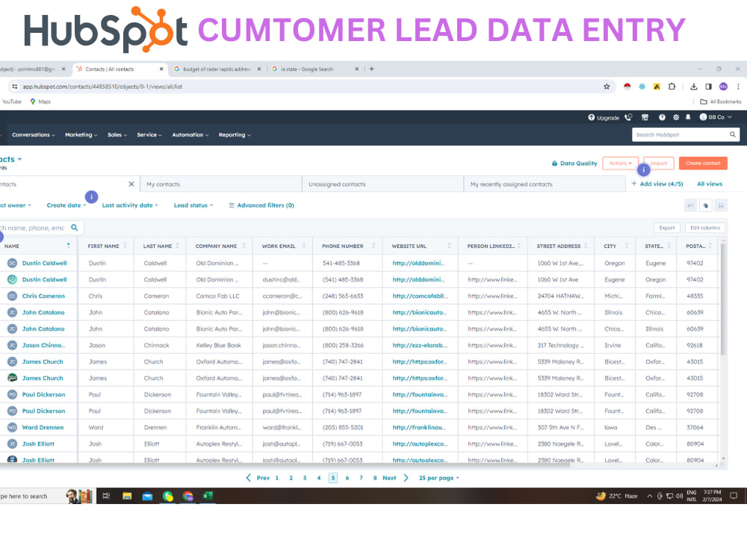Toggle the Chrome side panel icon
The height and width of the screenshot is (560, 747).
708,87
